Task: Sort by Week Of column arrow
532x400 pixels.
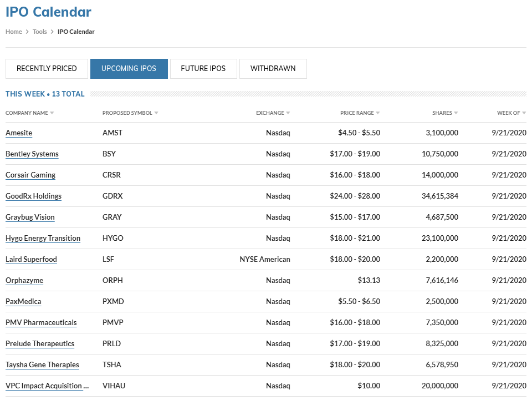Action: coord(524,113)
